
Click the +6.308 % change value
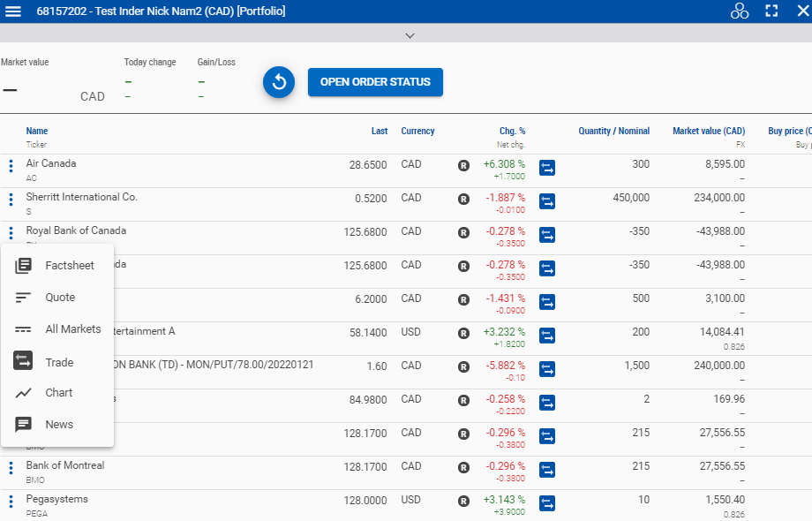pos(504,164)
